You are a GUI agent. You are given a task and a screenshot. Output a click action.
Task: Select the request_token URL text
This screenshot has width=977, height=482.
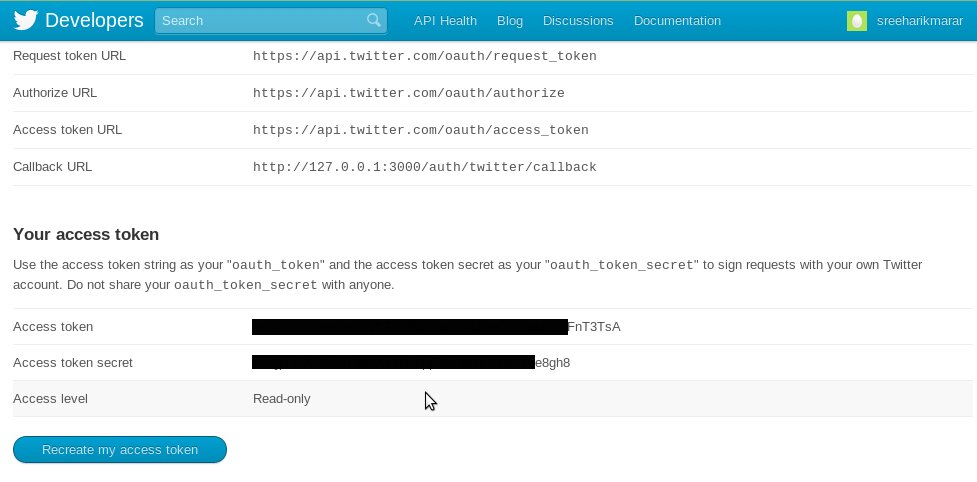click(424, 56)
